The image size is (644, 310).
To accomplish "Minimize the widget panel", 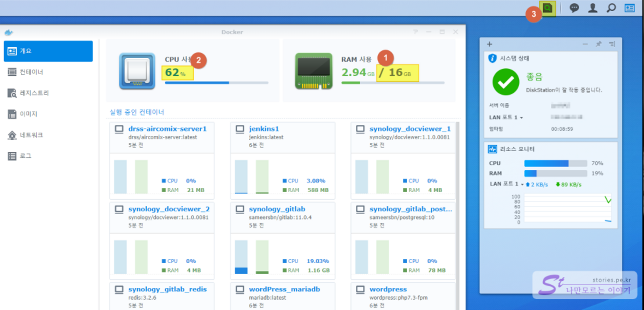I will [585, 44].
